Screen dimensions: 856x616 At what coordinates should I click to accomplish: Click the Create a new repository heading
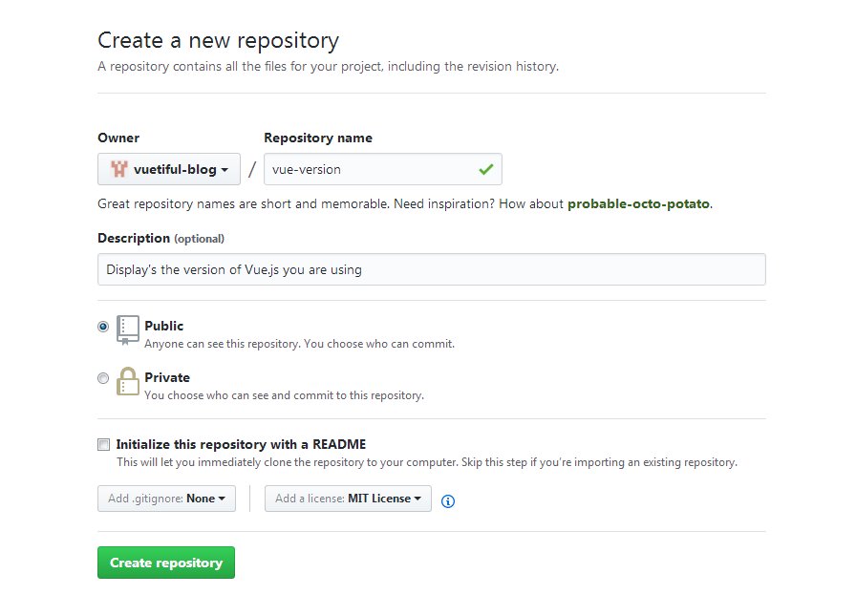point(219,40)
